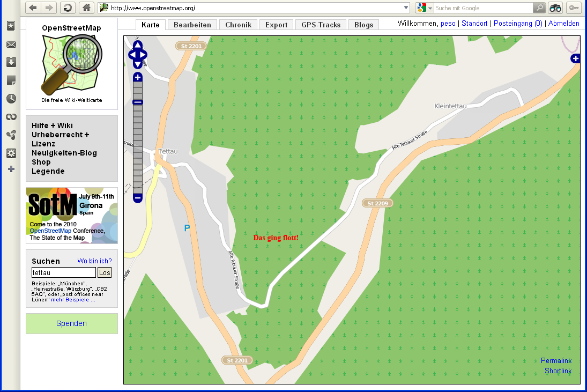This screenshot has width=587, height=392.
Task: Click the map zoom in plus button
Action: 138,78
